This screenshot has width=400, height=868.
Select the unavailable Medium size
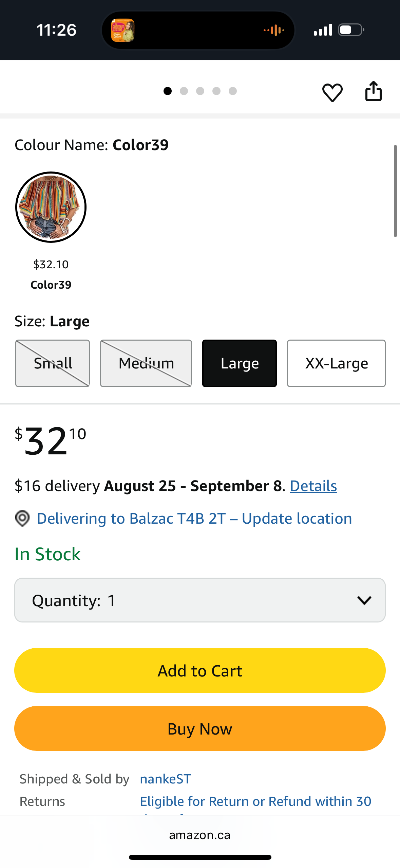click(146, 363)
